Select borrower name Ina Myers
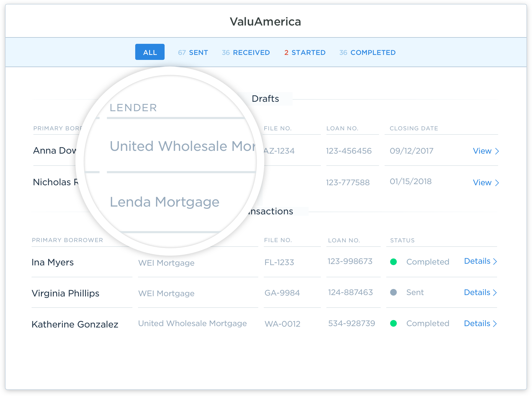Viewport: 532px width, 396px height. pyautogui.click(x=53, y=262)
